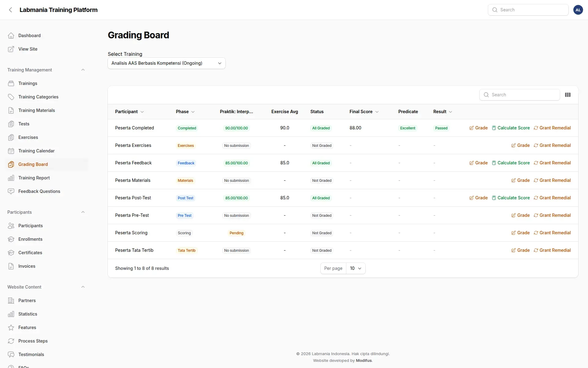Screen dimensions: 588x368
Task: Open the Statistics menu item
Action: pos(47,314)
